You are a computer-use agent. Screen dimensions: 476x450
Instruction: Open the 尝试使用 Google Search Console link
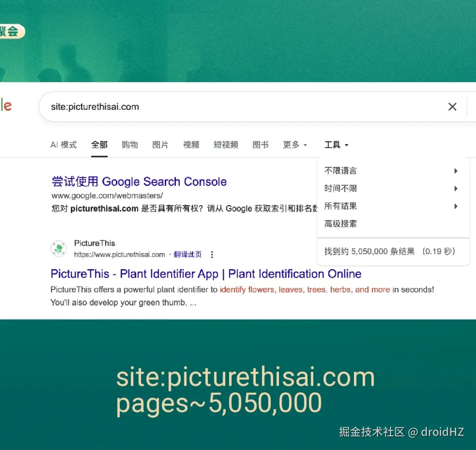pyautogui.click(x=139, y=181)
